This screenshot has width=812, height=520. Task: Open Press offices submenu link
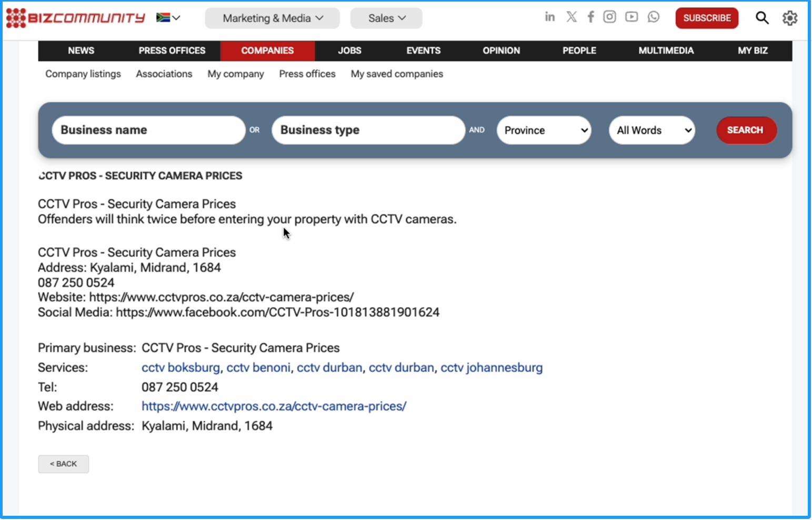(307, 74)
